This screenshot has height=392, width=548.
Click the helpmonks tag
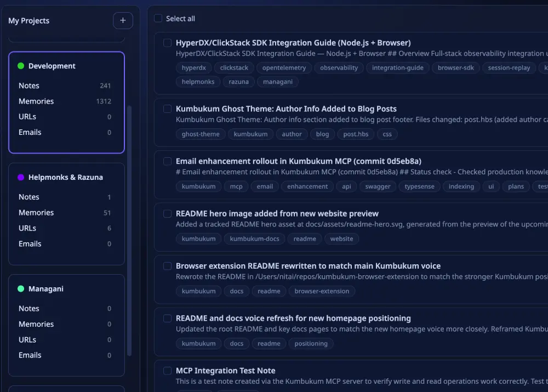point(198,82)
